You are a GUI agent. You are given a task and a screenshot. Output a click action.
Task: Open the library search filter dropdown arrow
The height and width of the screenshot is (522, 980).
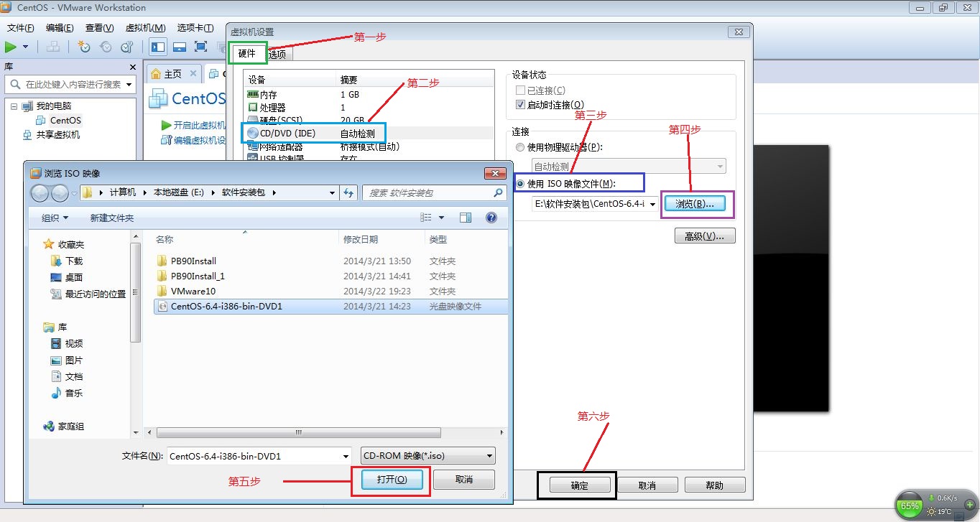click(129, 84)
